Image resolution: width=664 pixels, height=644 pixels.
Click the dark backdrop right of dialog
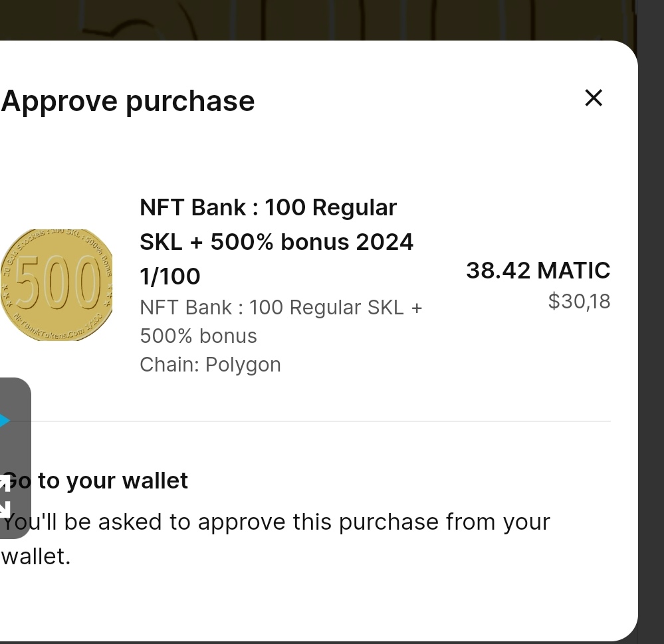pyautogui.click(x=651, y=332)
